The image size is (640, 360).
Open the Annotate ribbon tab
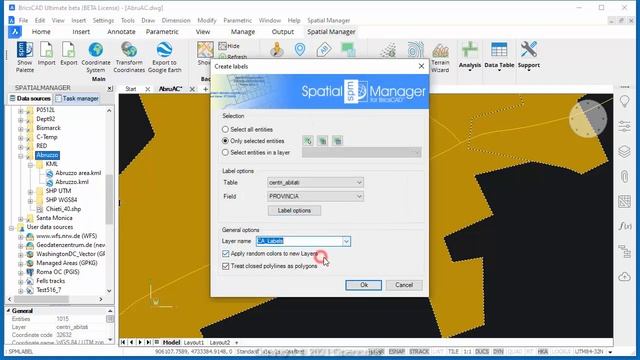click(121, 32)
